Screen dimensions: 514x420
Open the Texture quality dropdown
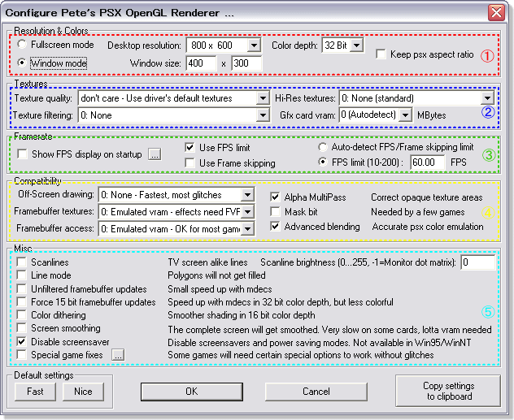pyautogui.click(x=263, y=97)
